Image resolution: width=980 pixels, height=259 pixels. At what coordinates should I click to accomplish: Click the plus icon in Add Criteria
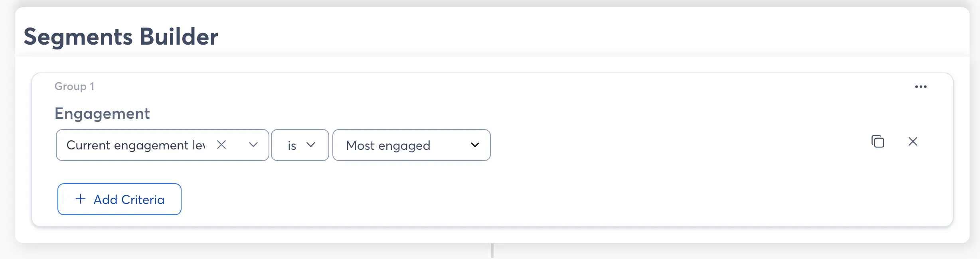pos(81,199)
